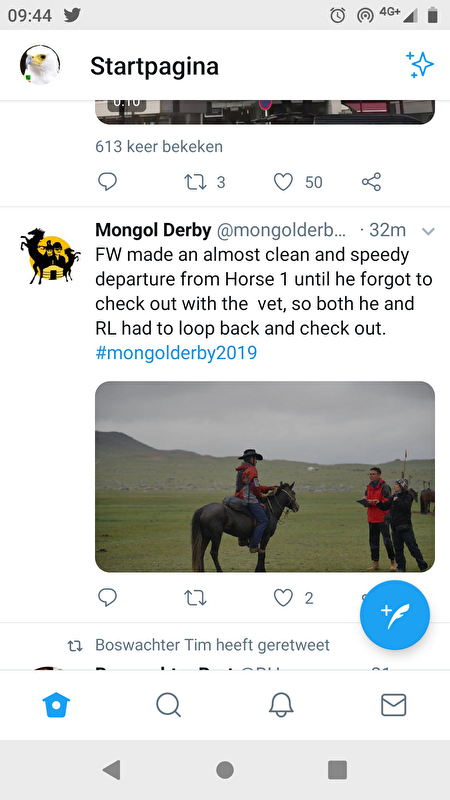Image resolution: width=450 pixels, height=800 pixels.
Task: Open the Mongol Derby tweet options chevron
Action: pos(428,231)
